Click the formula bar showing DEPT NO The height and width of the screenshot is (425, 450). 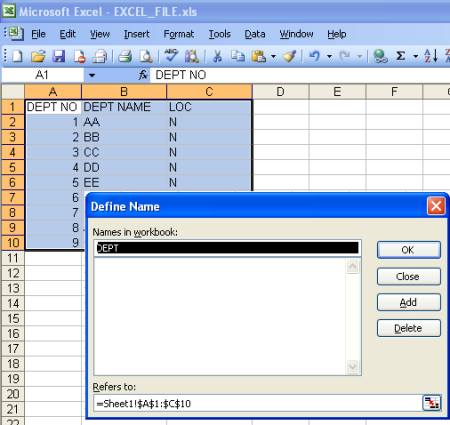[x=300, y=75]
